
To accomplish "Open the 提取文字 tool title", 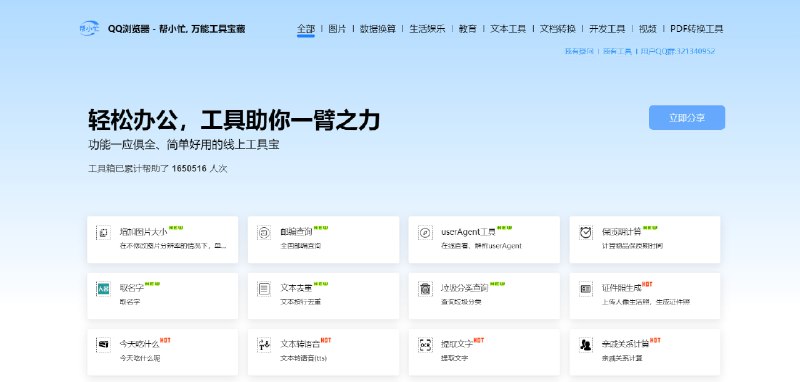I will coord(457,344).
